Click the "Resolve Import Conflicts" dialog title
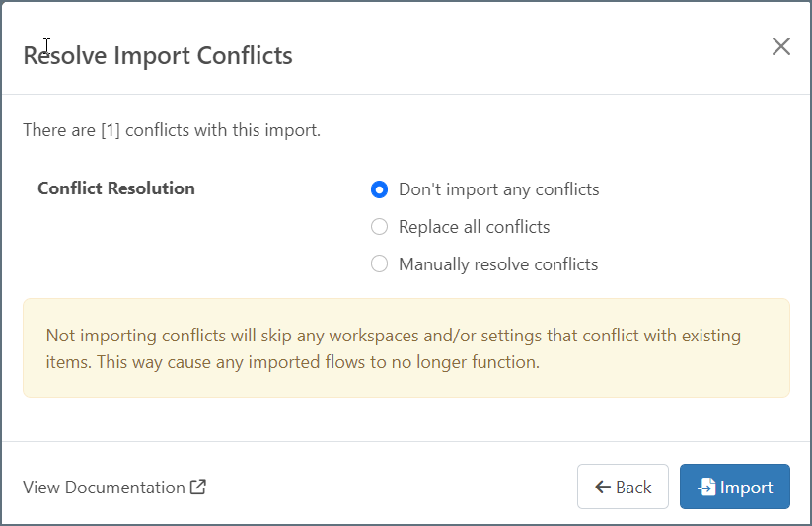Viewport: 812px width, 526px height. [158, 55]
